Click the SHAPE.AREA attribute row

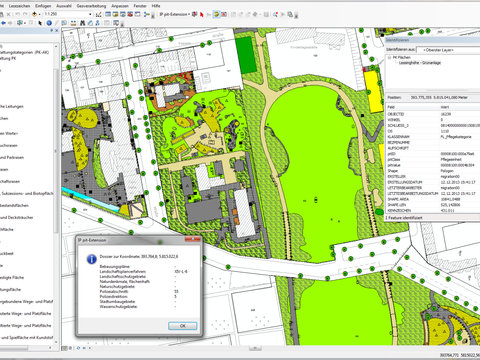pyautogui.click(x=433, y=199)
